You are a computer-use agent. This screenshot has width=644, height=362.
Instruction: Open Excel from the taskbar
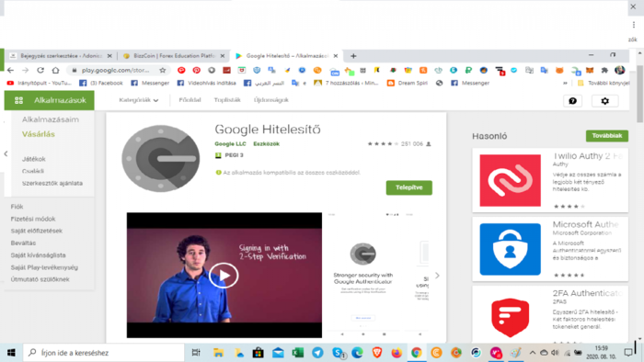click(x=298, y=353)
